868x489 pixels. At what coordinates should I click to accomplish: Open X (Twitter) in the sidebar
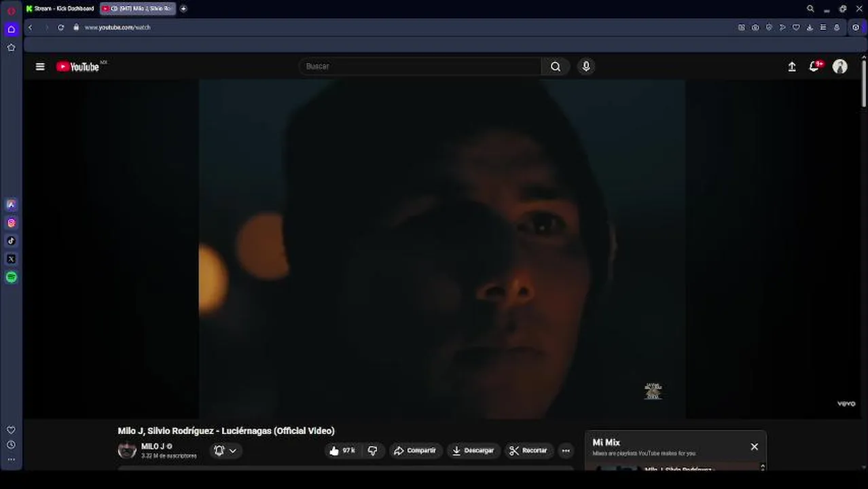[x=11, y=259]
